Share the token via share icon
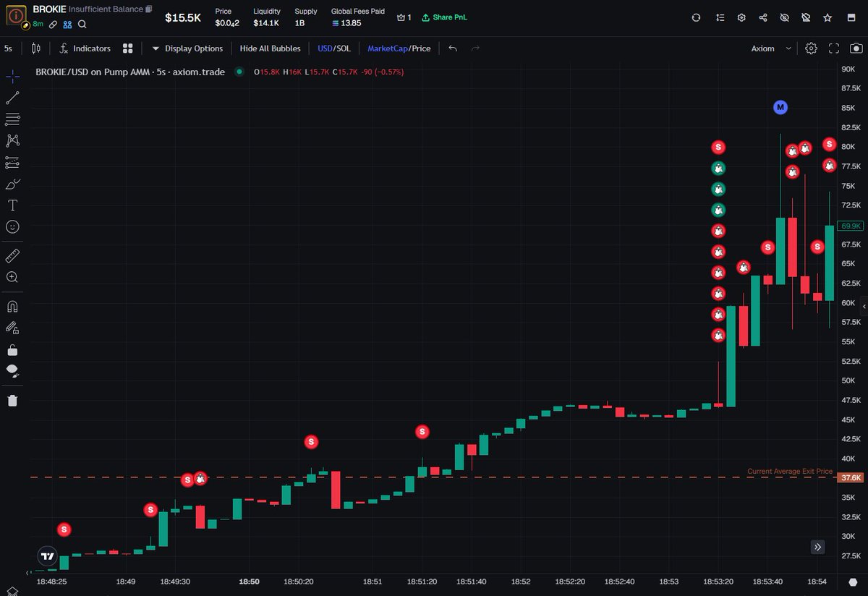Viewport: 868px width, 596px height. [763, 17]
